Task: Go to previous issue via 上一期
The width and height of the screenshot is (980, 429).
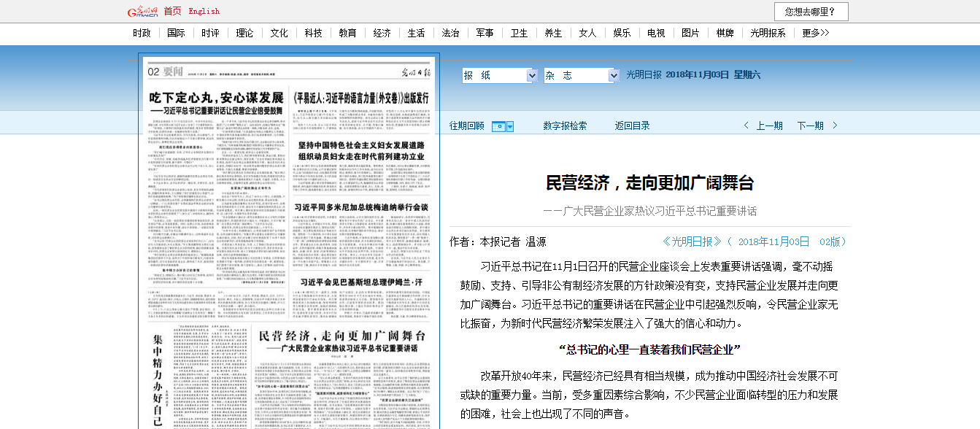Action: point(769,125)
